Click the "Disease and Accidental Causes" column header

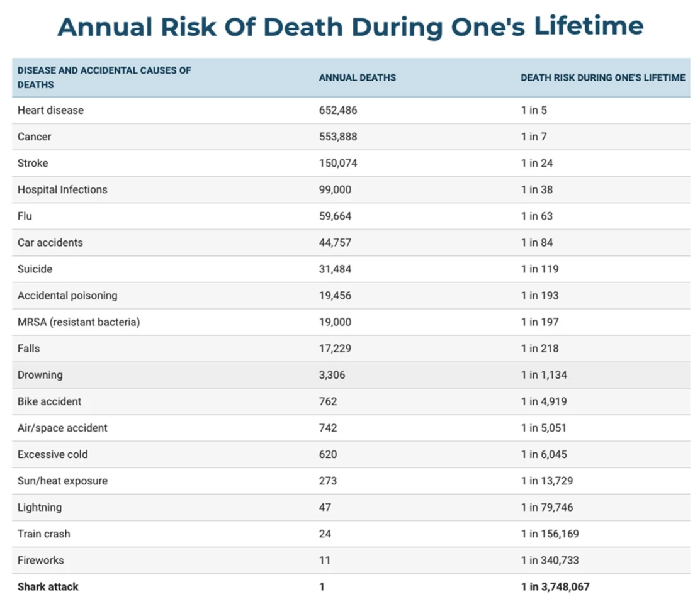(x=104, y=77)
